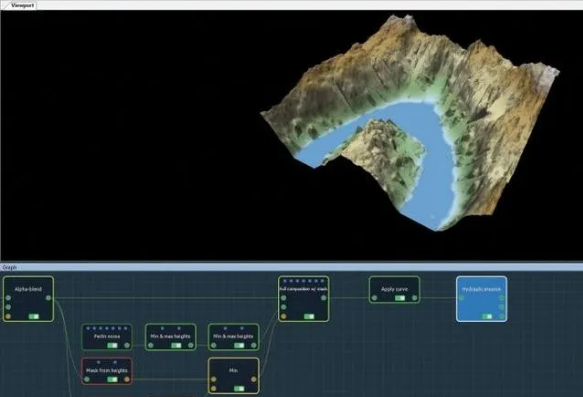The width and height of the screenshot is (583, 397).
Task: Toggle the switch on the Min node
Action: [x=239, y=388]
